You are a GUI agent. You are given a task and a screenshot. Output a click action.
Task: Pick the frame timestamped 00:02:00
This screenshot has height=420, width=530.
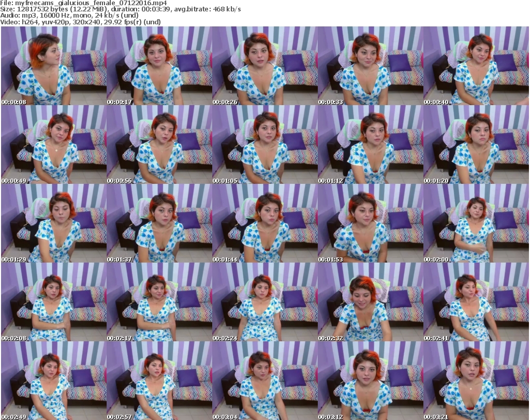tap(476, 224)
